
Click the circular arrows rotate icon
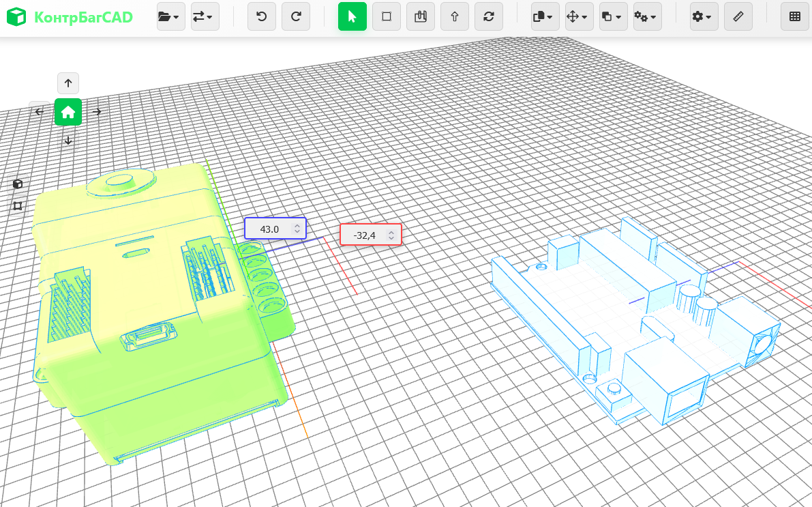pos(488,17)
